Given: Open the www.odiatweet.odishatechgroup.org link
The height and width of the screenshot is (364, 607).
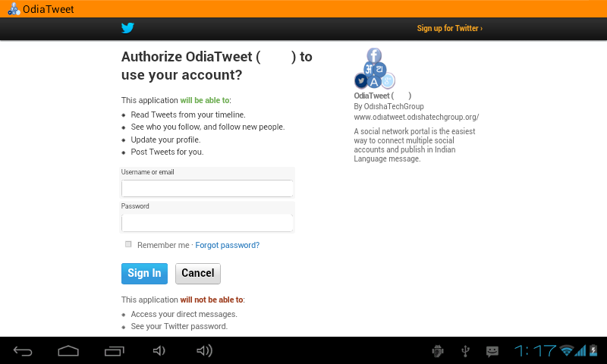Looking at the screenshot, I should point(416,117).
